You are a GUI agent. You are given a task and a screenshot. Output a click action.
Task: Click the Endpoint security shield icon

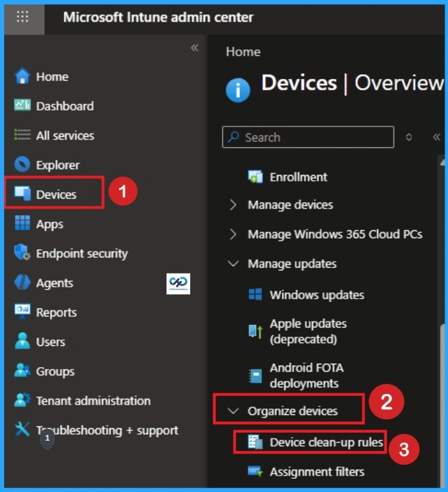tap(22, 253)
